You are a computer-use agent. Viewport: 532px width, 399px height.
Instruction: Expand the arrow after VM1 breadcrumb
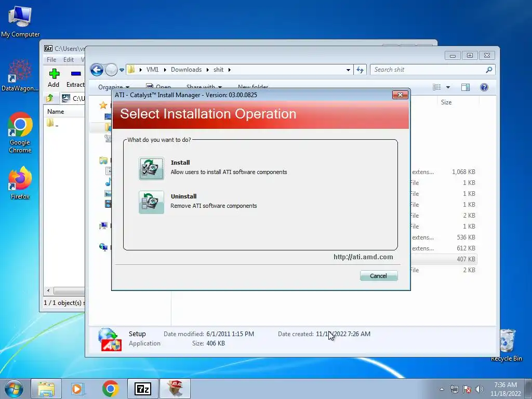(165, 70)
